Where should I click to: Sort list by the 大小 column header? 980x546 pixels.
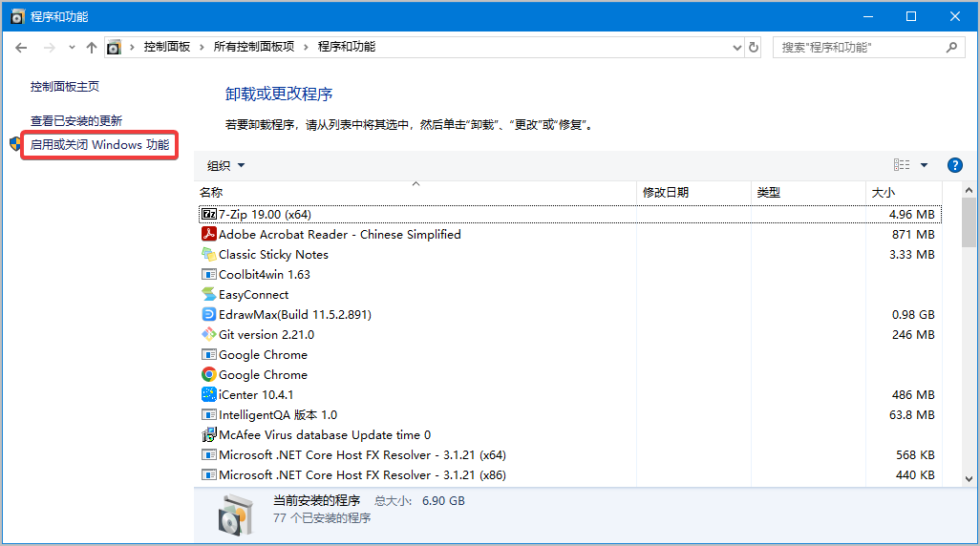pyautogui.click(x=884, y=192)
